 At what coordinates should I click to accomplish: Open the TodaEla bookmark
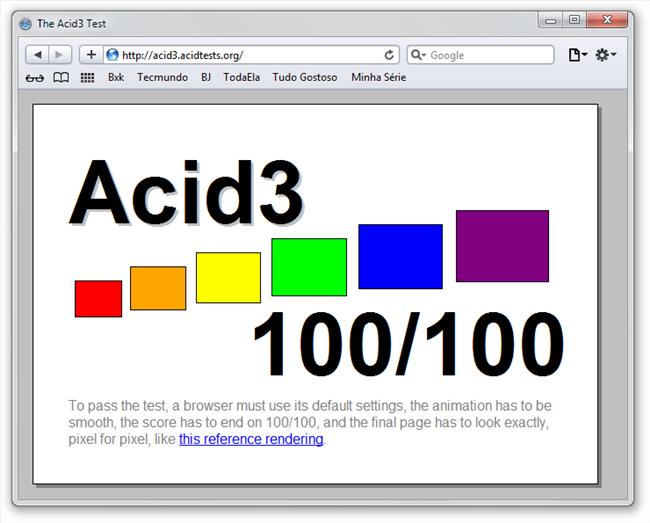point(242,77)
